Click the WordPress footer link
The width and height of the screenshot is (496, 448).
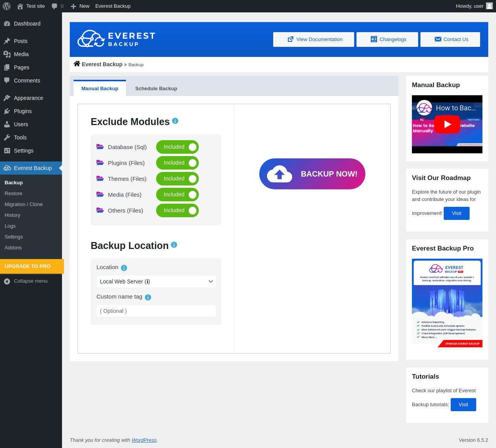tap(144, 440)
